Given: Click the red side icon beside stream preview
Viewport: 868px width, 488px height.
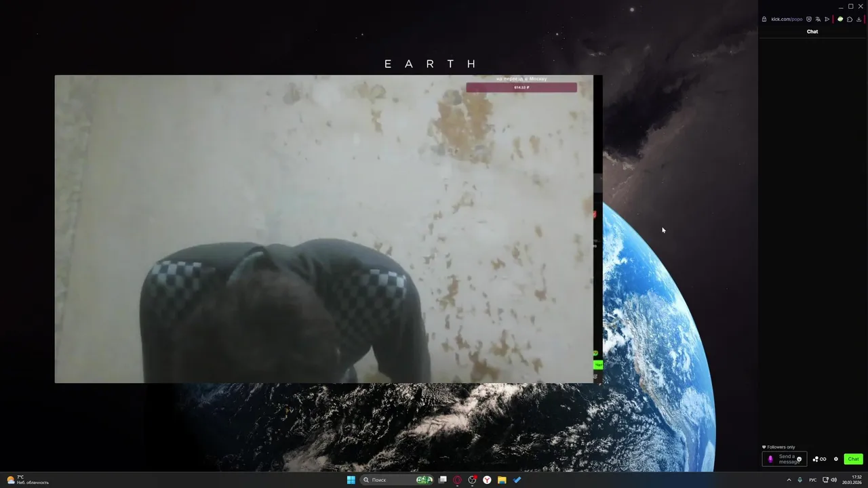Looking at the screenshot, I should pos(595,214).
